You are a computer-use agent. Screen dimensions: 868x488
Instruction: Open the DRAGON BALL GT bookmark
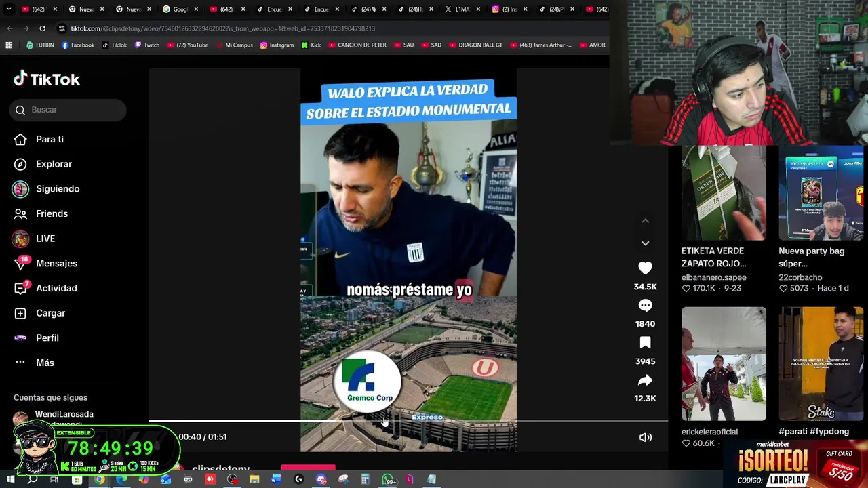point(475,45)
